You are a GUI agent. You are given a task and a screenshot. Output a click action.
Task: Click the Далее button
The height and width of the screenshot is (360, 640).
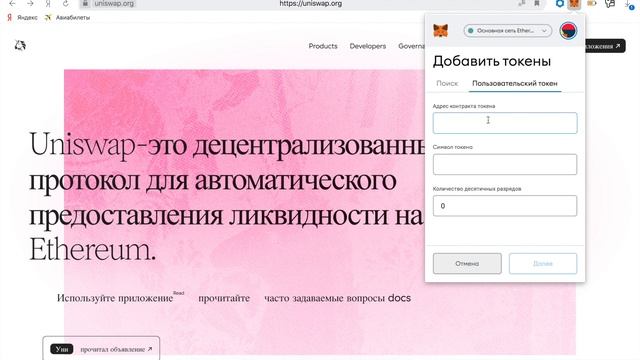coord(543,264)
